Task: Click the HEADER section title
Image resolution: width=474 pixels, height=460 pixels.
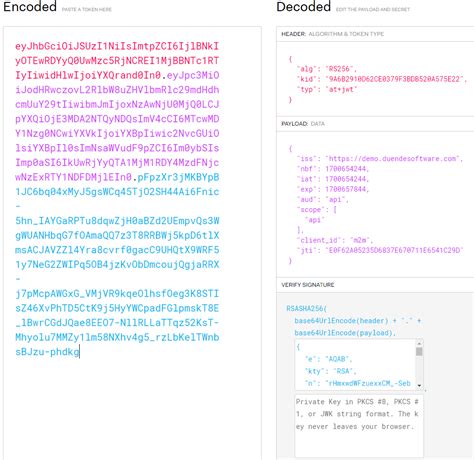Action: point(332,34)
